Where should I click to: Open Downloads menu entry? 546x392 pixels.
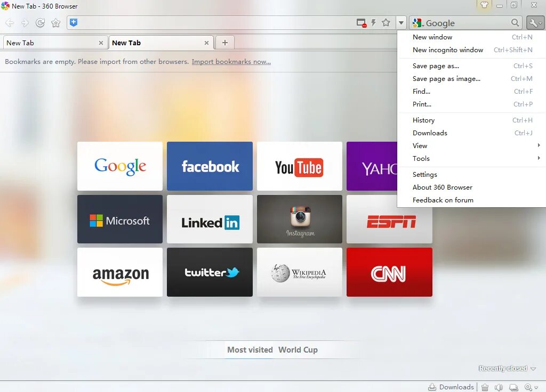click(x=472, y=133)
